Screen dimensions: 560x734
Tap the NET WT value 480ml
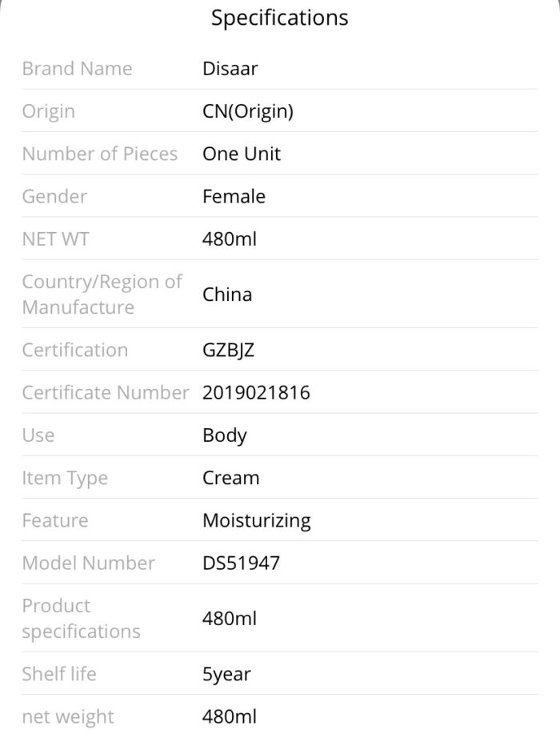point(230,239)
